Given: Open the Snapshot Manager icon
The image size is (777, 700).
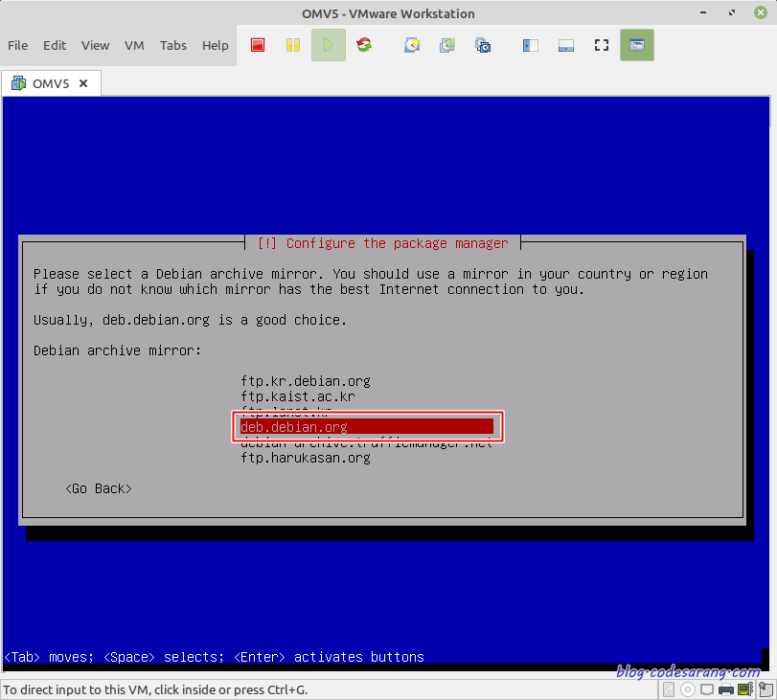Looking at the screenshot, I should pyautogui.click(x=483, y=45).
